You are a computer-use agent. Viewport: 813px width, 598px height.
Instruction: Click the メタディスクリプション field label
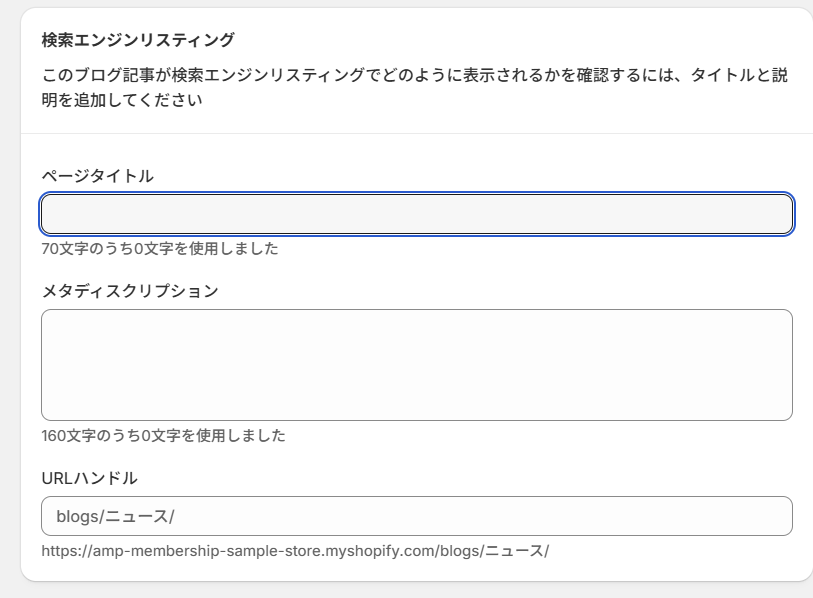[129, 291]
